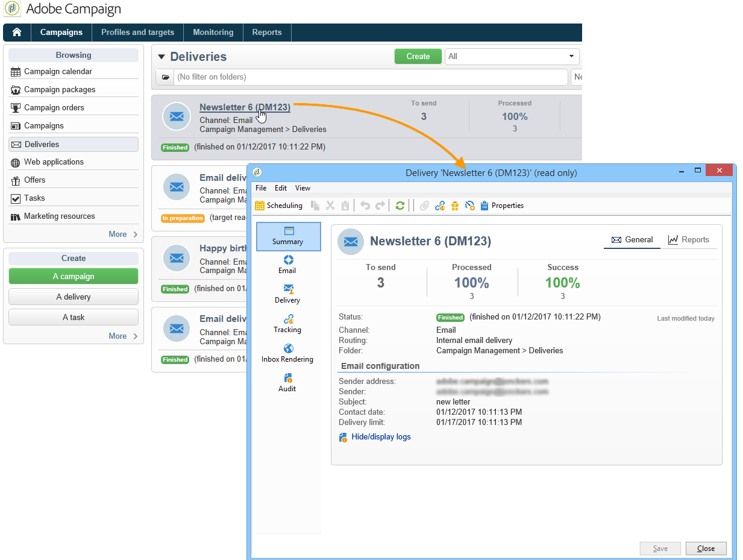Image resolution: width=743 pixels, height=560 pixels.
Task: Click the Offers gift toolbar icon
Action: (454, 206)
